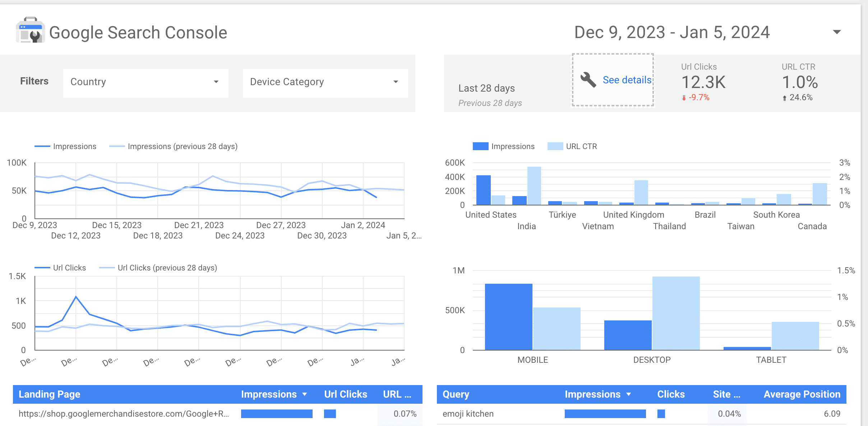This screenshot has width=868, height=426.
Task: Sort Query table by Impressions arrow
Action: 629,394
